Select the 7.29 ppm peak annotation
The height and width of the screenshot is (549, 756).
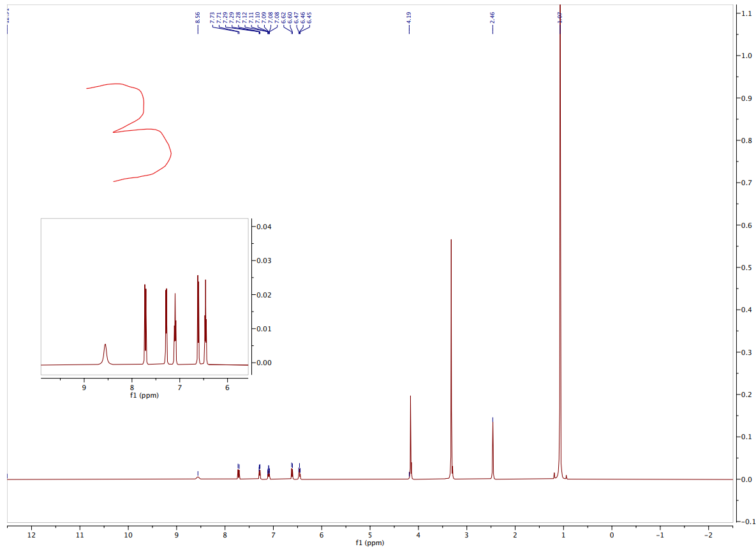click(x=225, y=18)
